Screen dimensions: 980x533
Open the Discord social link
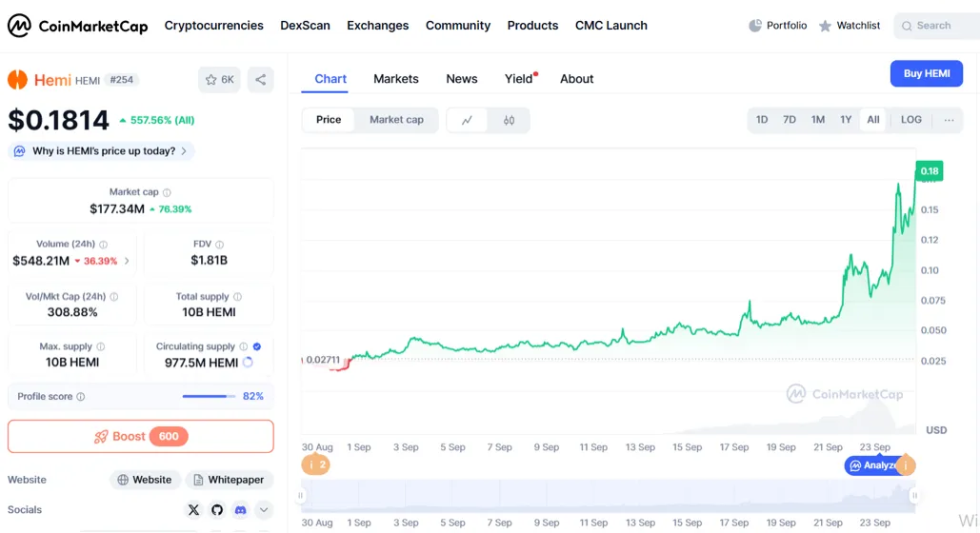[240, 510]
